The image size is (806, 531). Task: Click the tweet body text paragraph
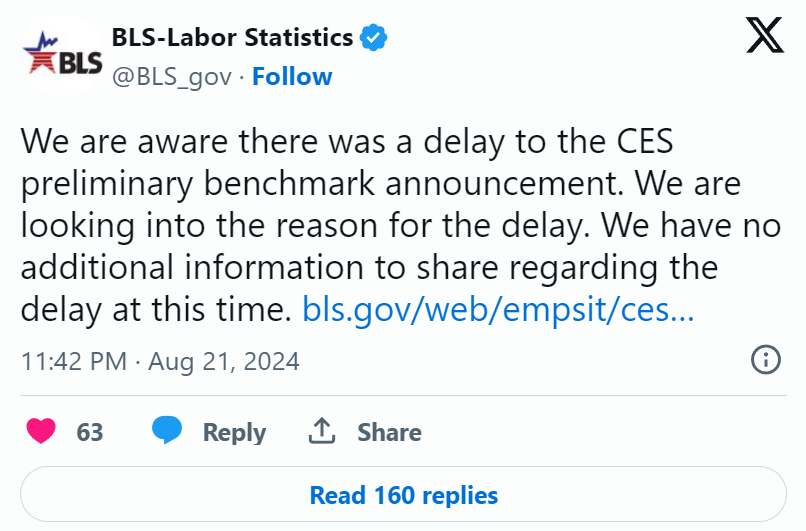click(401, 225)
